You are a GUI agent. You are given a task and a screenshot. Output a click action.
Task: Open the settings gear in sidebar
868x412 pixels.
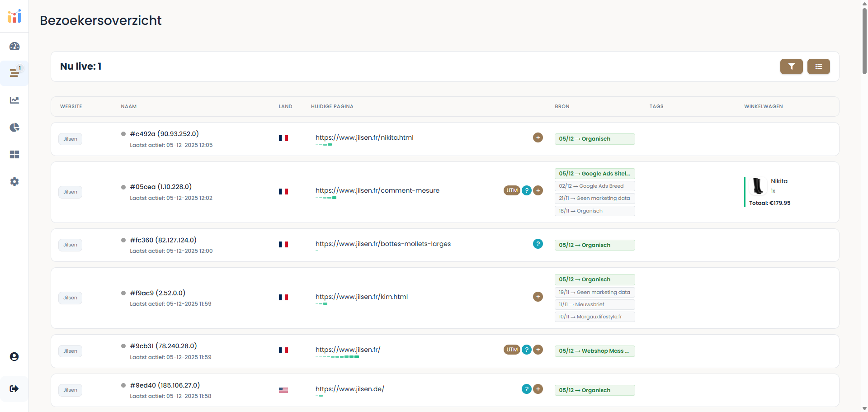click(x=14, y=181)
